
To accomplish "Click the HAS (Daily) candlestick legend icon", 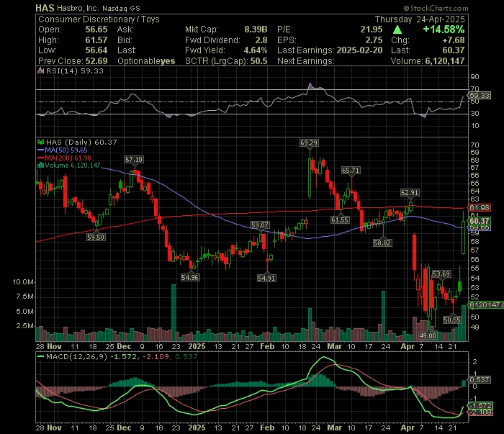I will 40,142.
